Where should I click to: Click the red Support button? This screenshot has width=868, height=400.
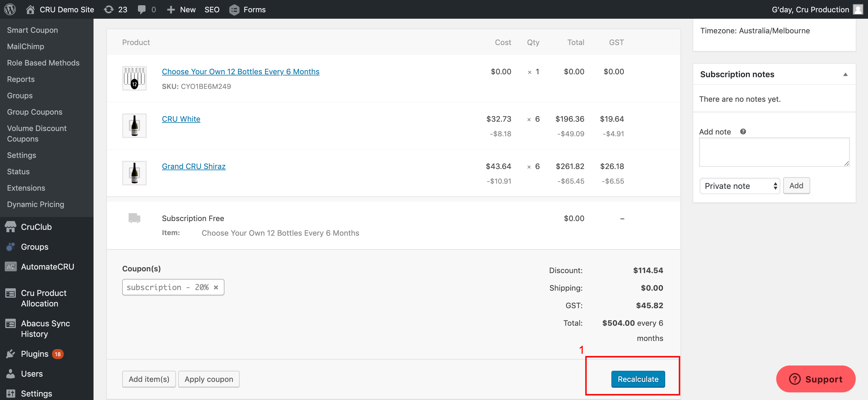816,379
